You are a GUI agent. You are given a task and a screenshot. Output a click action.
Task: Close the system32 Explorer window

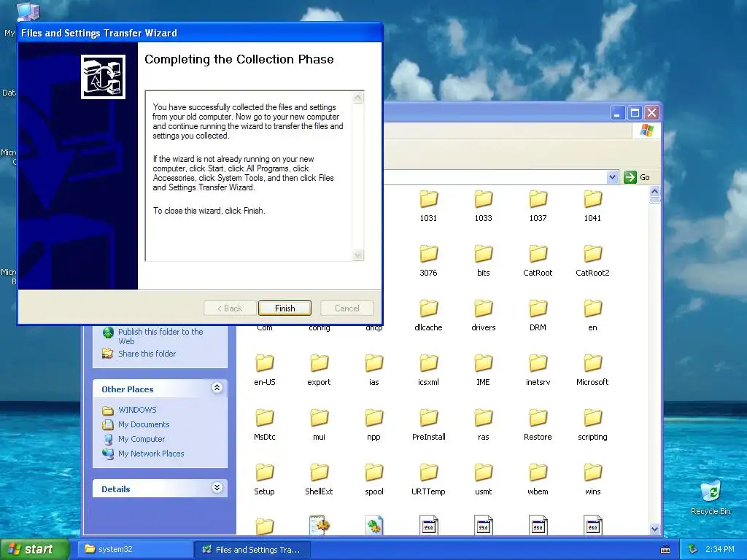pos(651,113)
